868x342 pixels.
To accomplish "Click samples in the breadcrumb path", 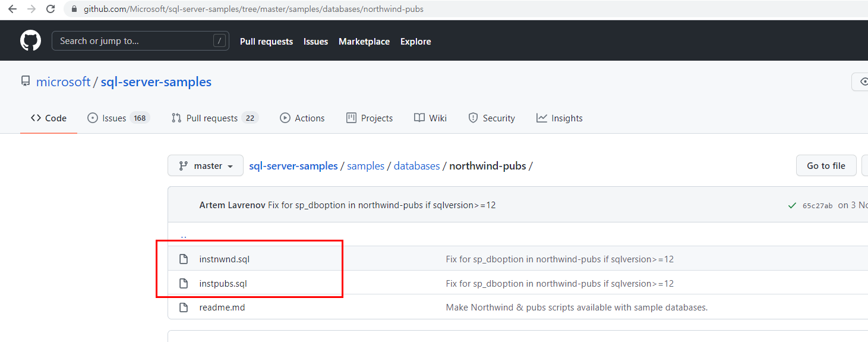I will coord(365,166).
